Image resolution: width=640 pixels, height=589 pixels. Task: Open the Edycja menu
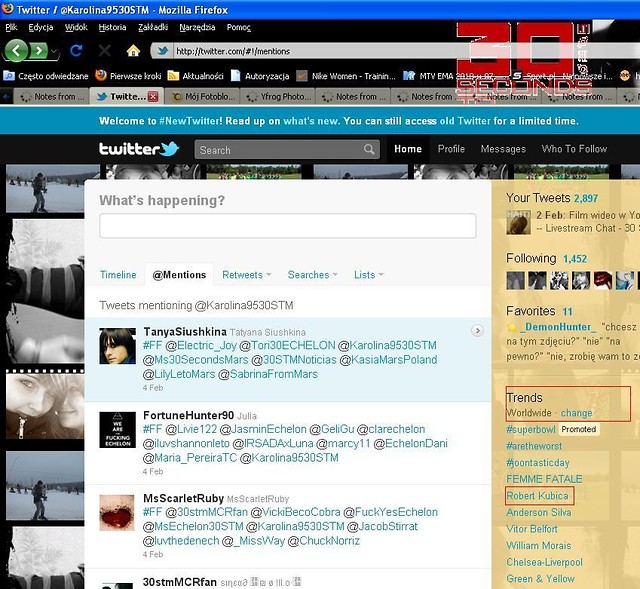click(x=41, y=27)
